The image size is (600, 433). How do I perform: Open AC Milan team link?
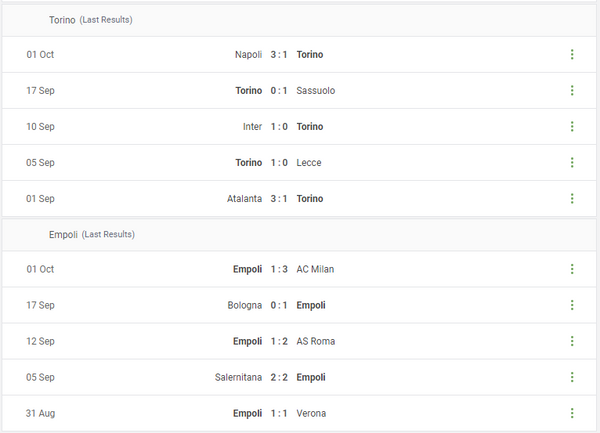pos(316,269)
